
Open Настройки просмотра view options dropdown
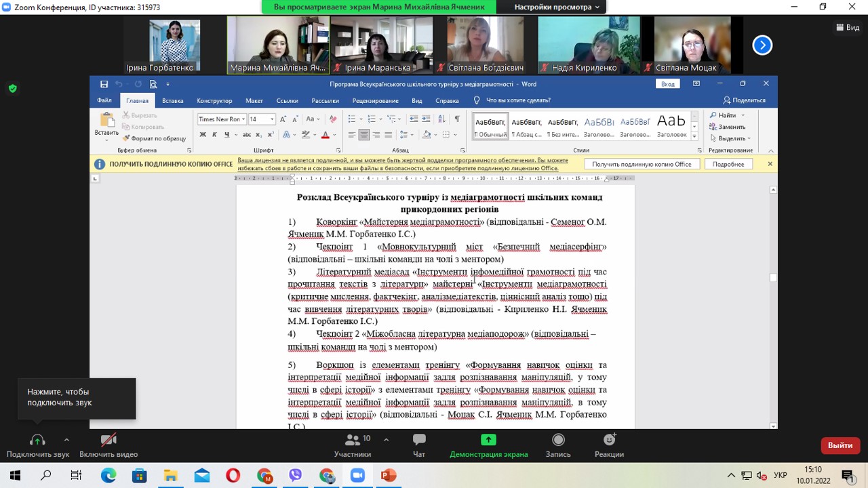557,7
